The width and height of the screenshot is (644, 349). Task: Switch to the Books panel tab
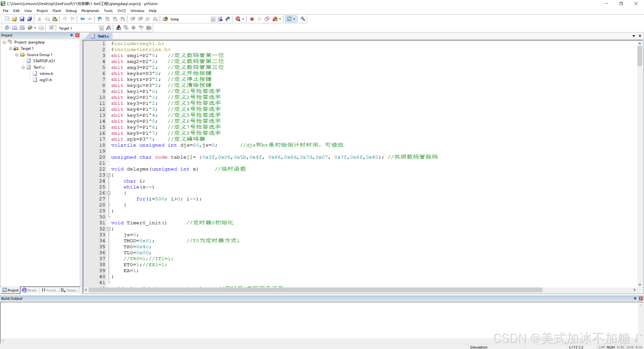[x=30, y=290]
